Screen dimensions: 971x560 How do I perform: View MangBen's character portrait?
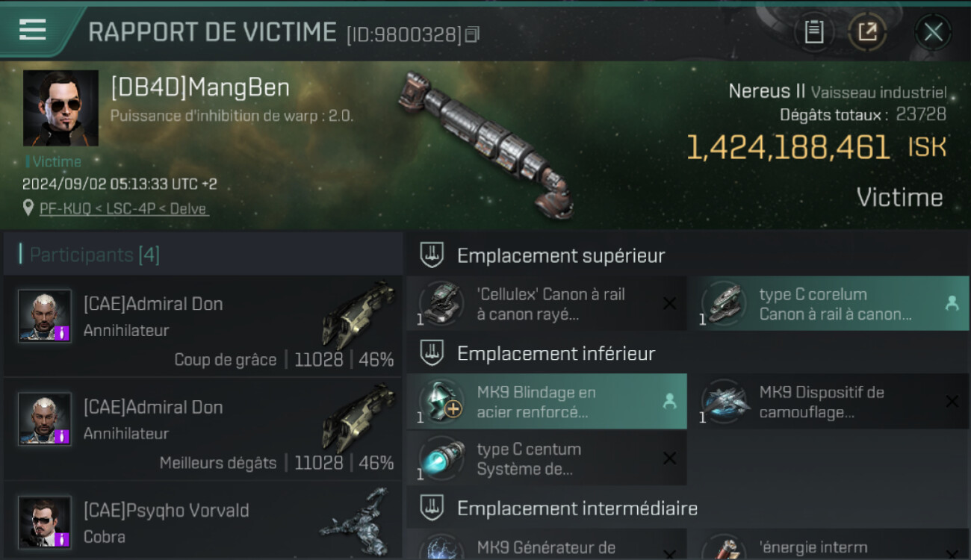point(61,108)
